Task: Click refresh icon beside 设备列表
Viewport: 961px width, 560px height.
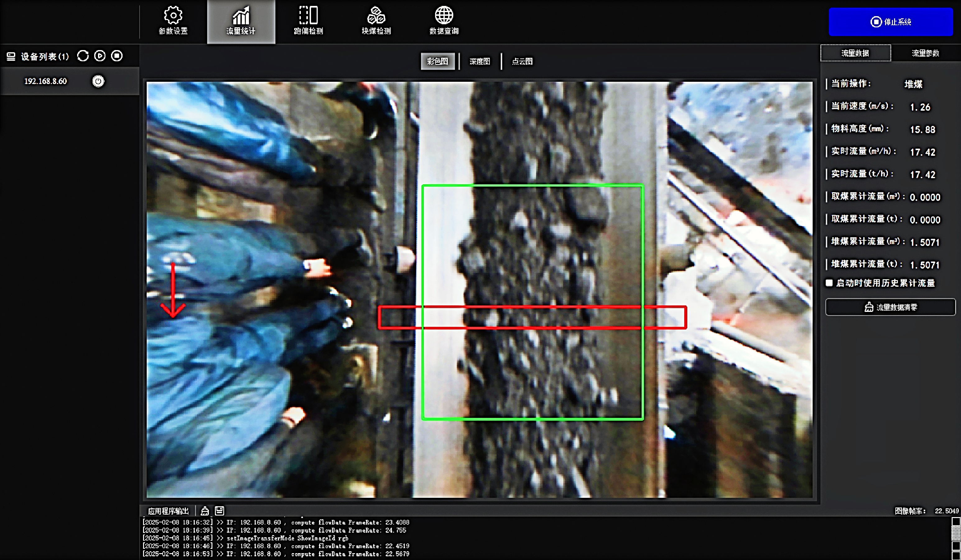Action: [x=83, y=56]
